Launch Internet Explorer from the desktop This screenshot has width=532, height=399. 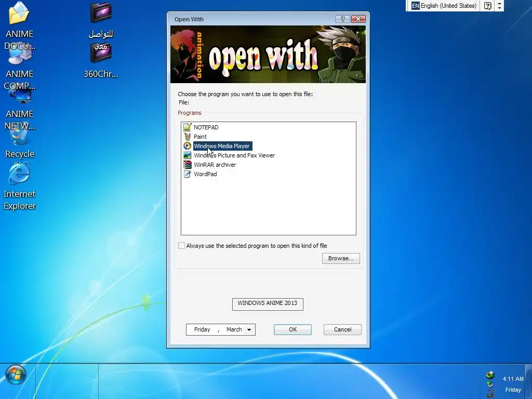point(19,174)
